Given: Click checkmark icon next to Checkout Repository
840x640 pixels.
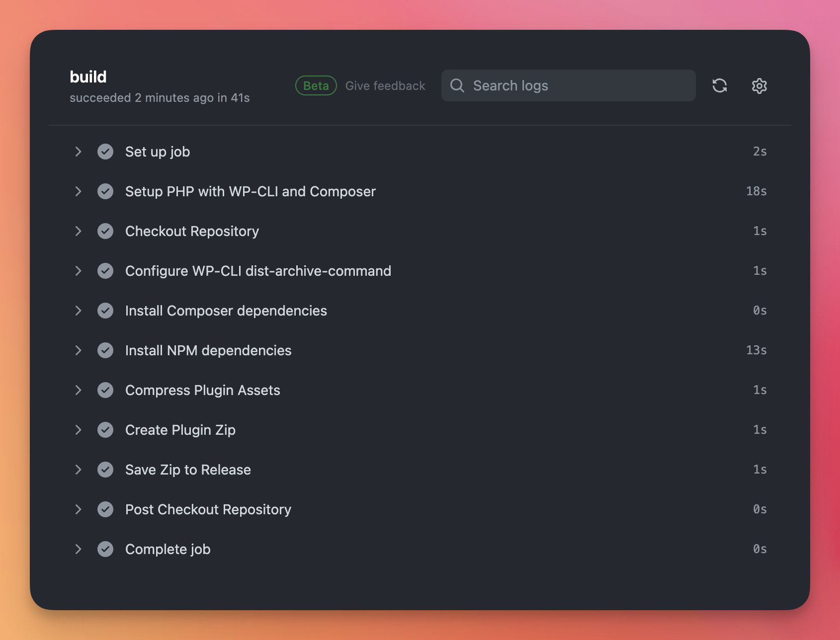Looking at the screenshot, I should (x=105, y=231).
